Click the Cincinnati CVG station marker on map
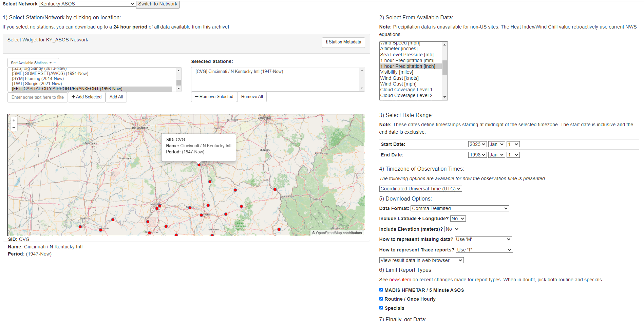The height and width of the screenshot is (321, 644). pyautogui.click(x=199, y=165)
